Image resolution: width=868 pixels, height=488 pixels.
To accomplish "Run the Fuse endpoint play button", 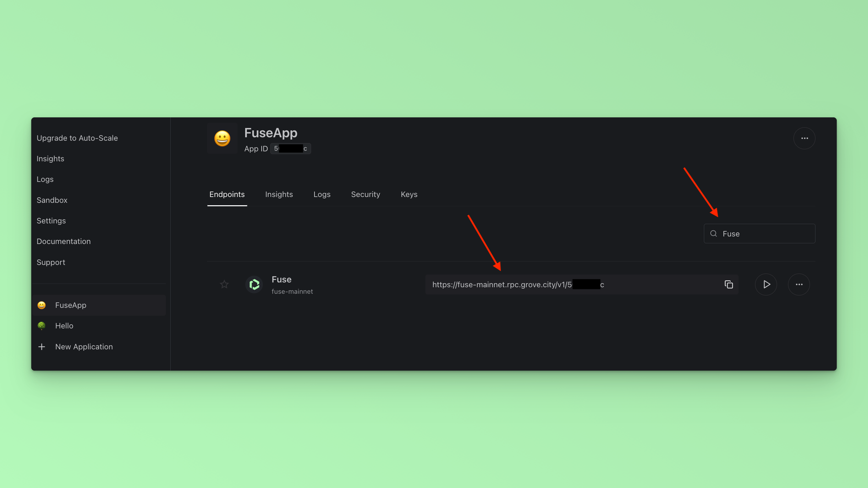I will (x=766, y=284).
